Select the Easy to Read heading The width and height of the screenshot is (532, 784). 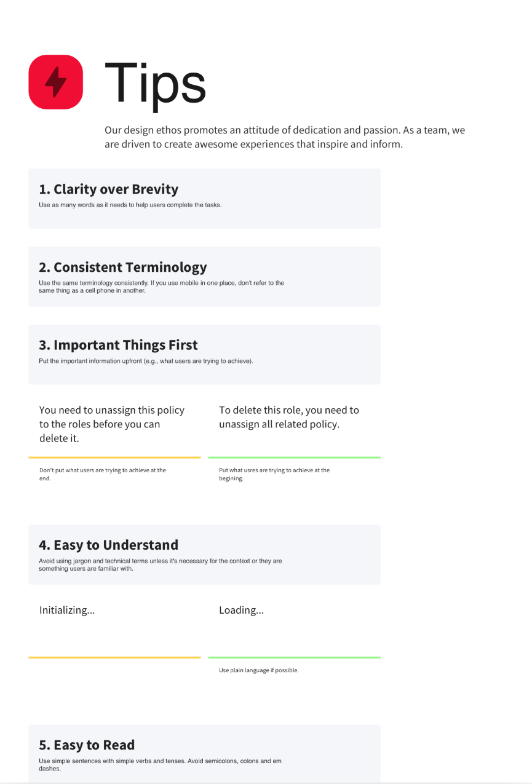tap(87, 745)
